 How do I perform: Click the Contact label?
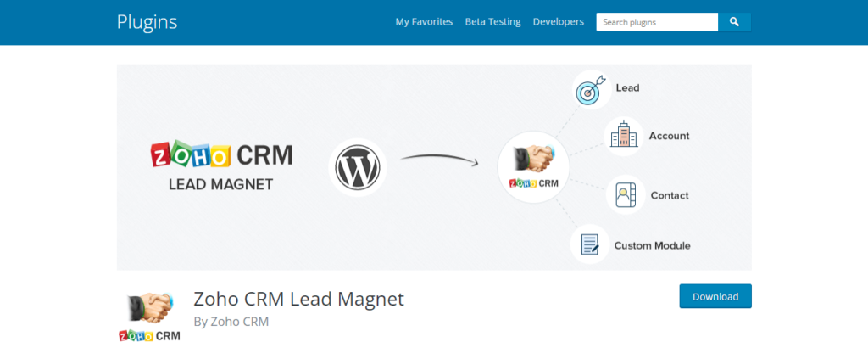click(670, 195)
